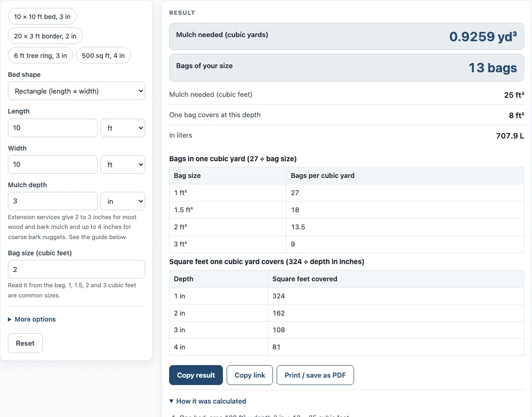532x417 pixels.
Task: Open the Width unit dropdown
Action: click(123, 164)
